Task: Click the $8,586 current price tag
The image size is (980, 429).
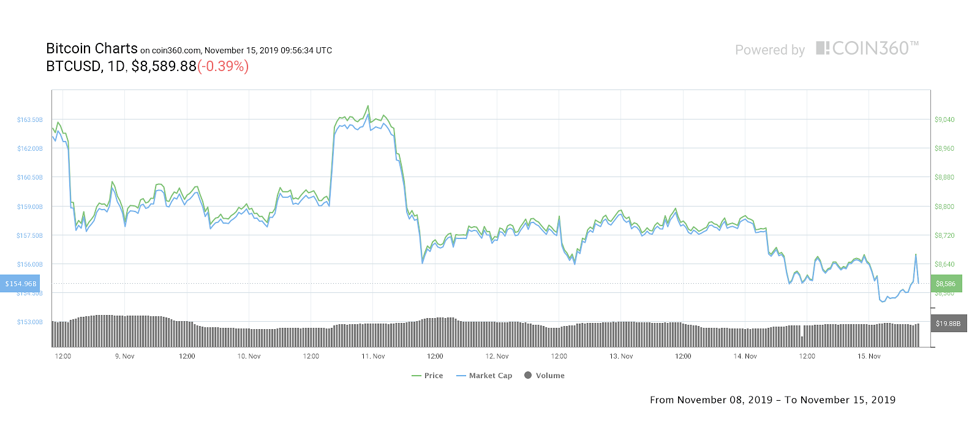Action: coord(946,284)
